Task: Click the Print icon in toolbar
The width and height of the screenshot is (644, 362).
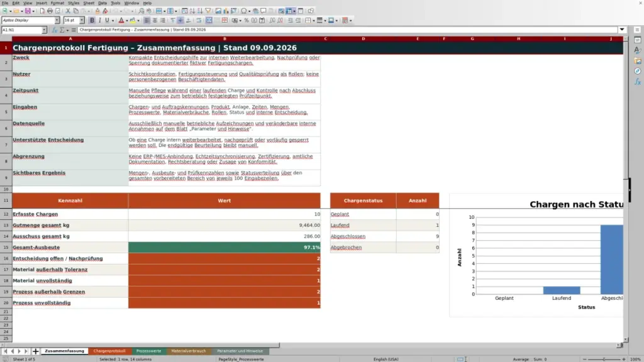Action: tap(50, 11)
